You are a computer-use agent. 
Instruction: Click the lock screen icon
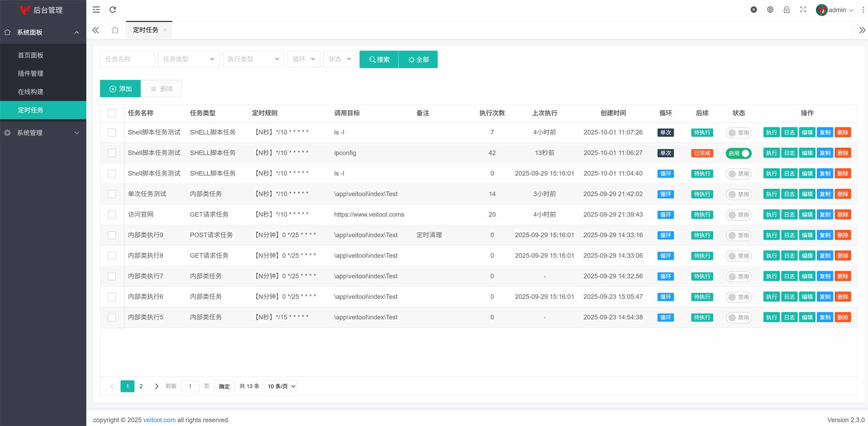[x=786, y=10]
